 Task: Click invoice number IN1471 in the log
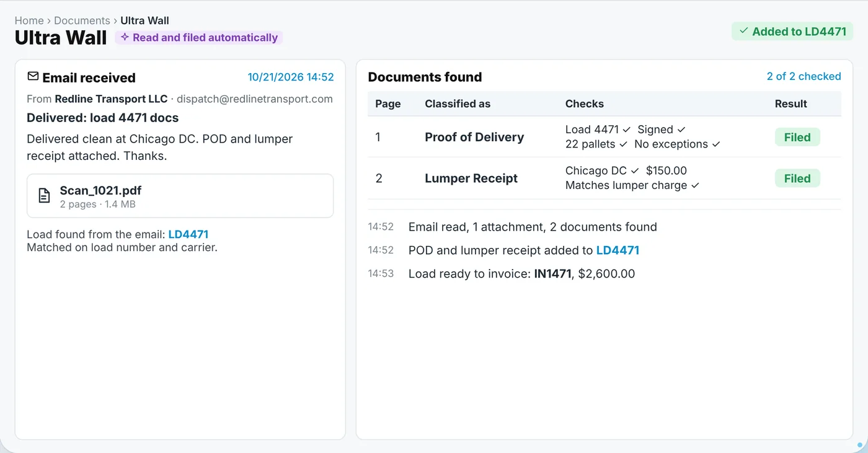553,274
